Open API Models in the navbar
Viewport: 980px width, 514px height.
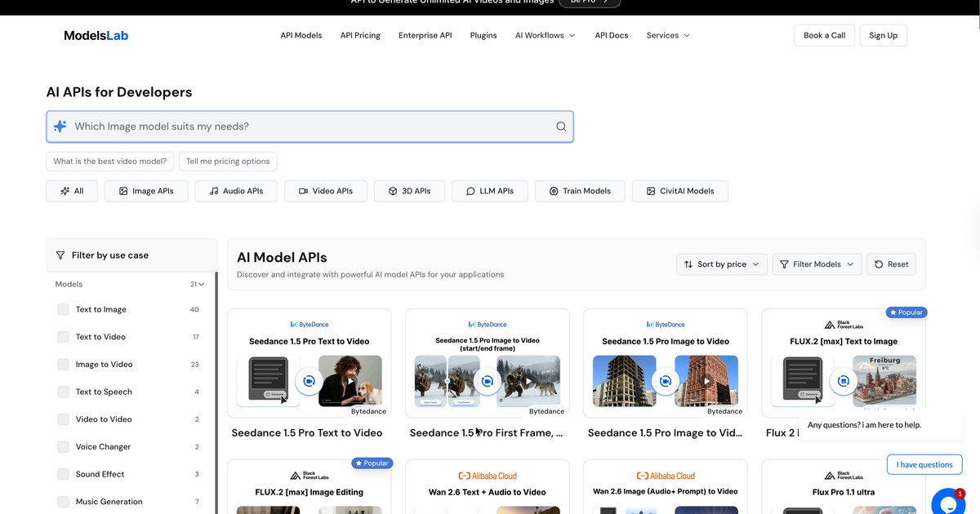pyautogui.click(x=301, y=35)
